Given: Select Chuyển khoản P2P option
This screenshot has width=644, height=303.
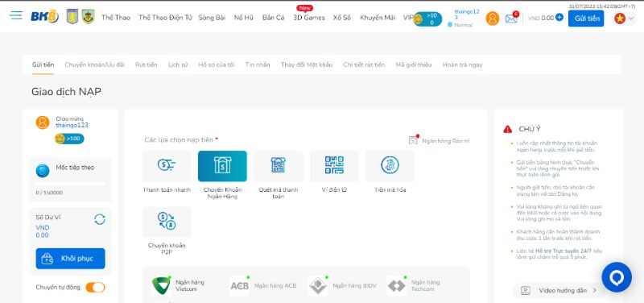Looking at the screenshot, I should [x=167, y=222].
